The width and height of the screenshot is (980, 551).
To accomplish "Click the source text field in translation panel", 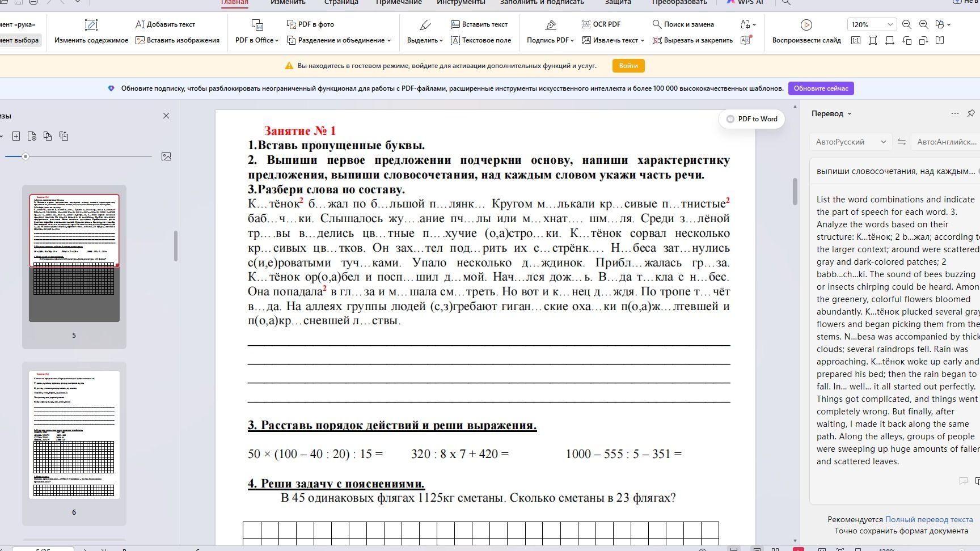I will (x=896, y=171).
